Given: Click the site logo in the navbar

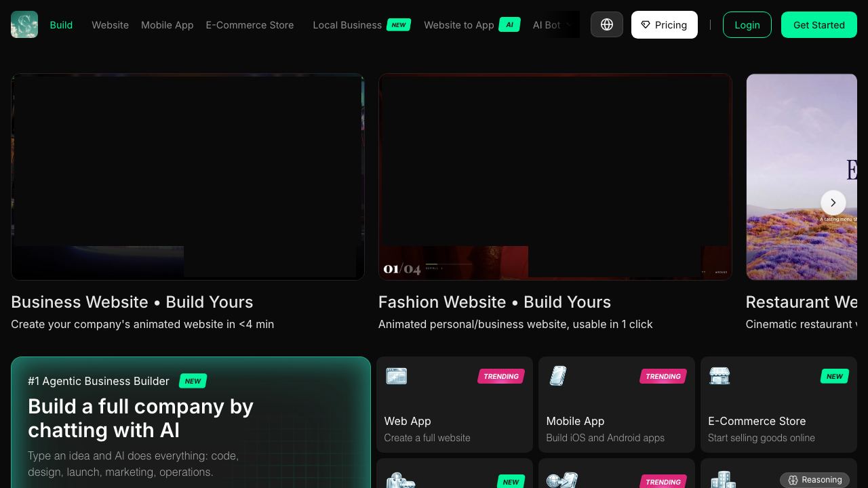Looking at the screenshot, I should click(x=24, y=24).
